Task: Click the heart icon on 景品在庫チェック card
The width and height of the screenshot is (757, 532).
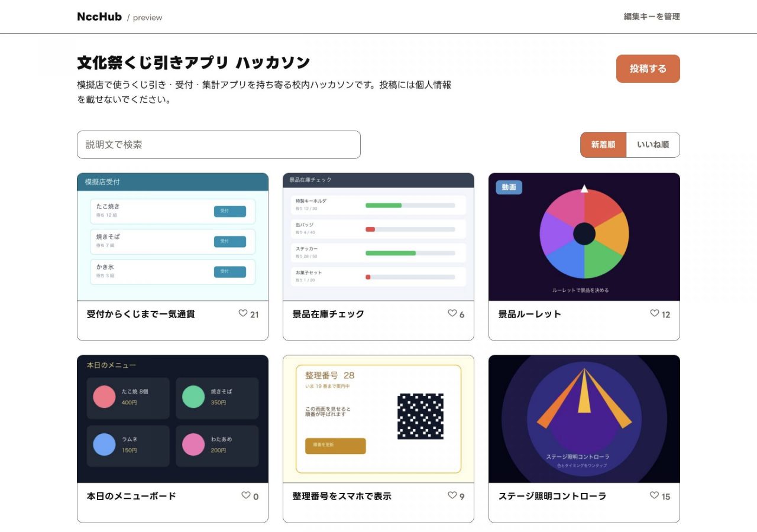Action: click(x=452, y=313)
